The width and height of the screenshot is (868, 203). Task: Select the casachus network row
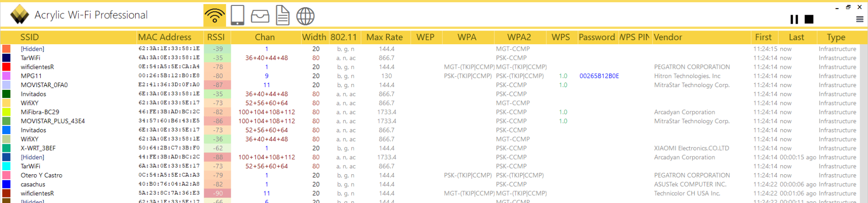(x=430, y=184)
